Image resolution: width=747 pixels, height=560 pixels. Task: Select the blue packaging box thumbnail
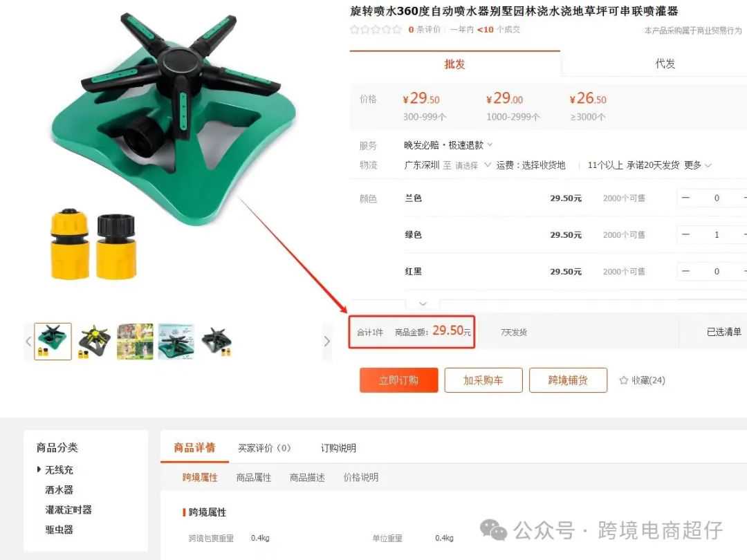[x=176, y=342]
